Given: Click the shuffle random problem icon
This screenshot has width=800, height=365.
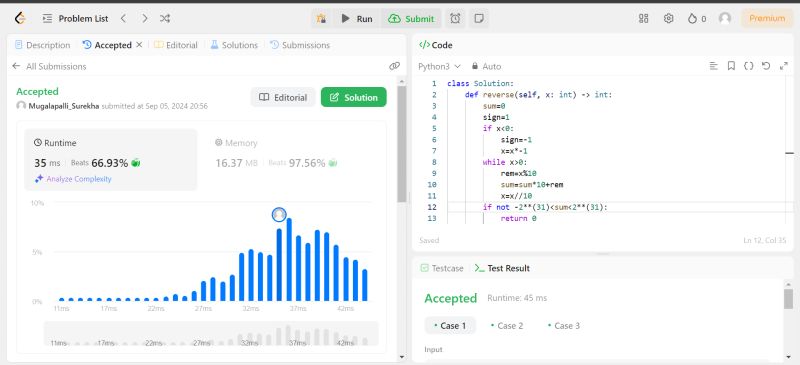Looking at the screenshot, I should click(x=164, y=19).
